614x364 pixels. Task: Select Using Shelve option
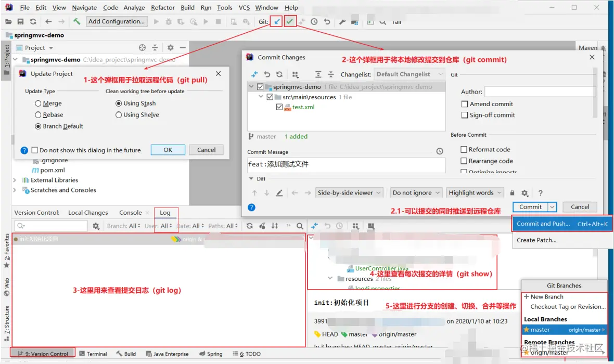point(137,115)
